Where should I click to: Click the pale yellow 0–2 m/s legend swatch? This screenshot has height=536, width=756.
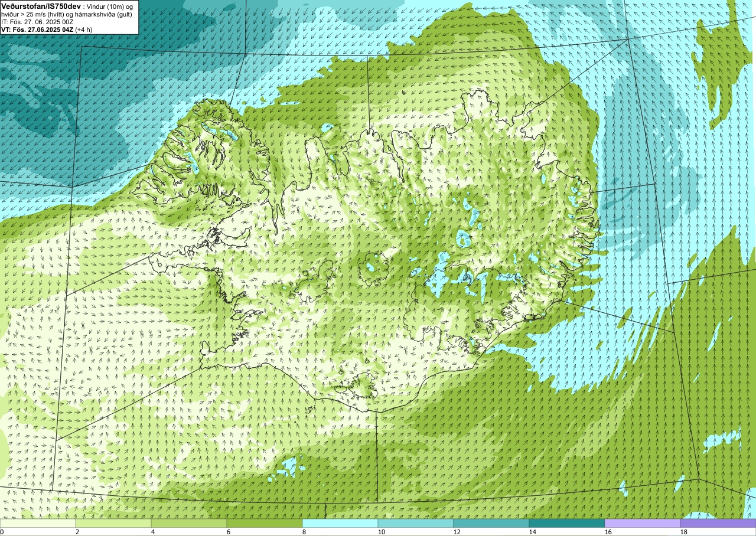point(38,523)
